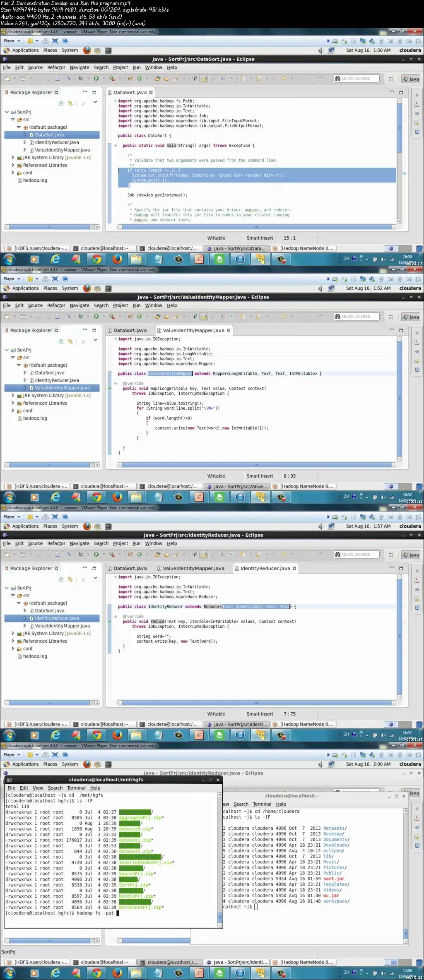This screenshot has height=980, width=424.
Task: Fold the main method in the DataSort.java editor
Action: pyautogui.click(x=116, y=146)
